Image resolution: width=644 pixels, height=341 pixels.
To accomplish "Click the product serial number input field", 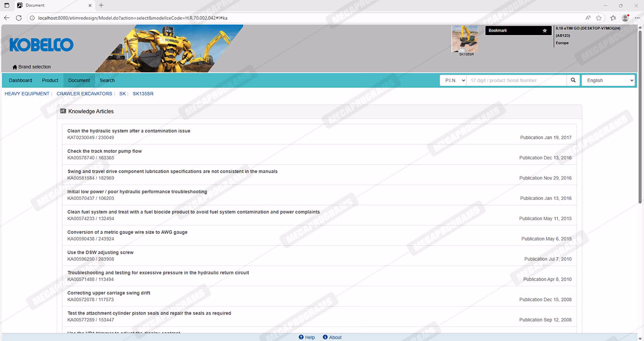I will (516, 80).
